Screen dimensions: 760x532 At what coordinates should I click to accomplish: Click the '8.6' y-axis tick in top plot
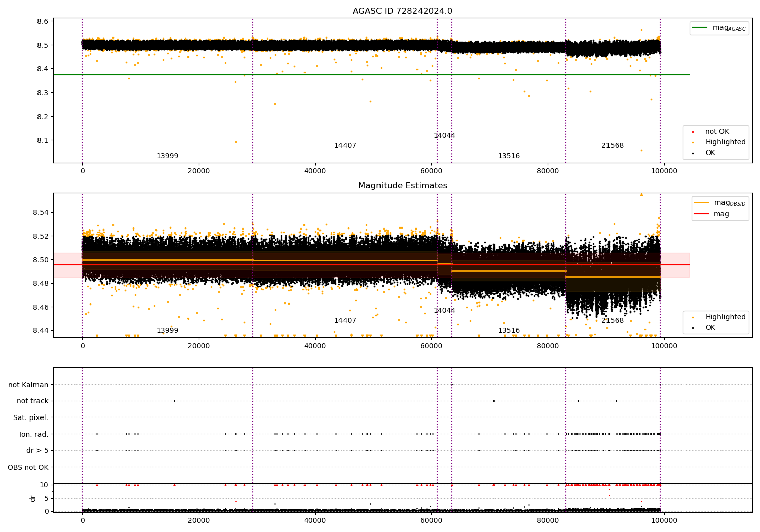(43, 21)
